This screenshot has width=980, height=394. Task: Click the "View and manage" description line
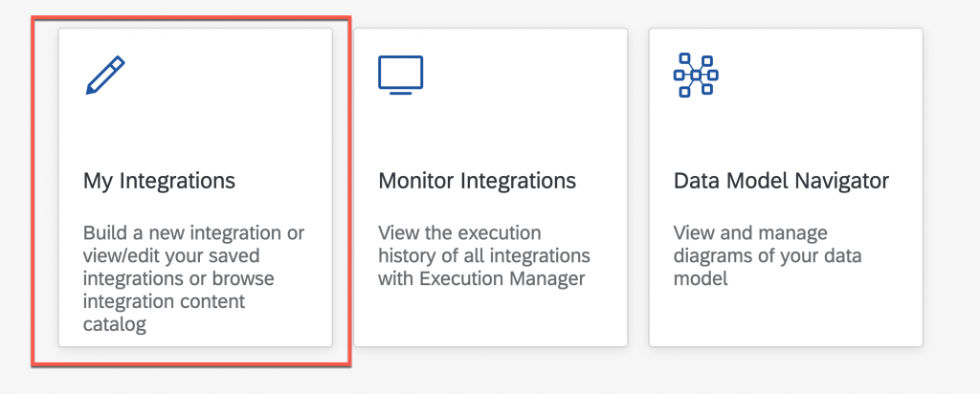click(x=750, y=233)
